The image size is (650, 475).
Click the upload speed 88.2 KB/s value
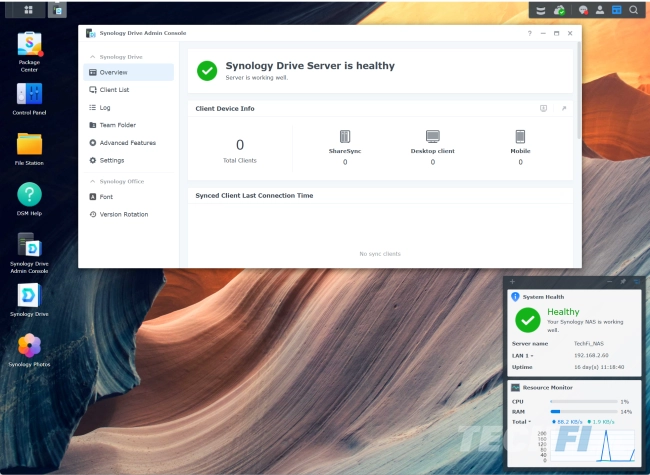(x=568, y=422)
